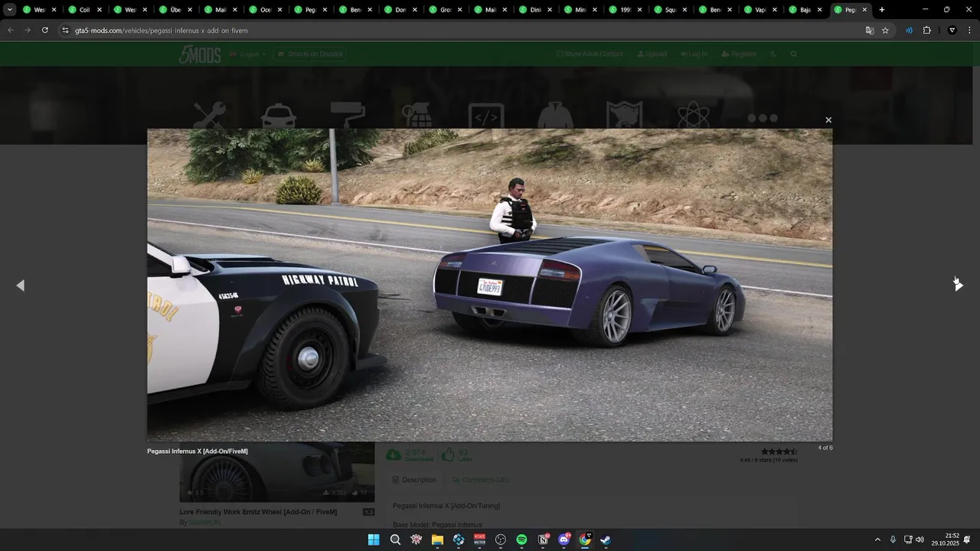The image size is (980, 551).
Task: Open the Windows Start menu
Action: tap(374, 540)
